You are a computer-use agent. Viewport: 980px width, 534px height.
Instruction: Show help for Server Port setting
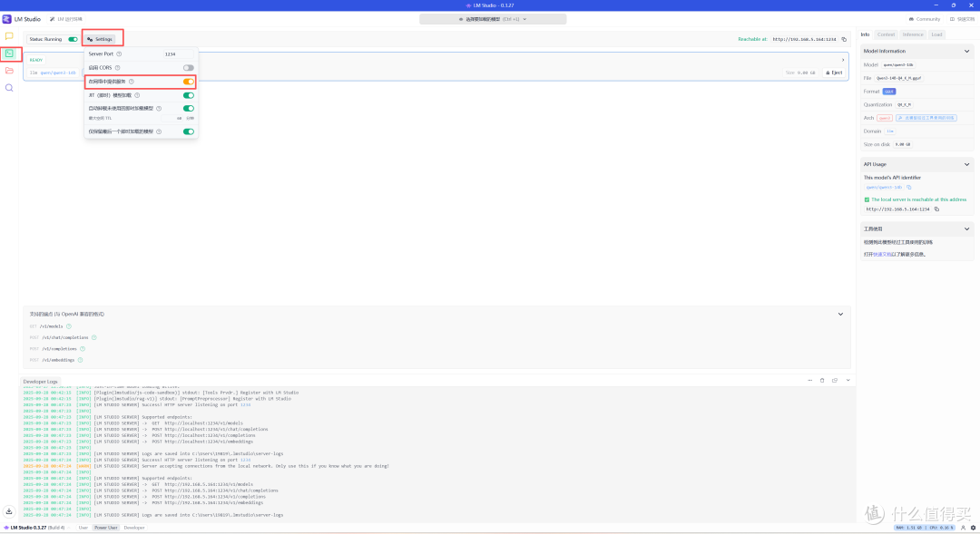(x=119, y=54)
